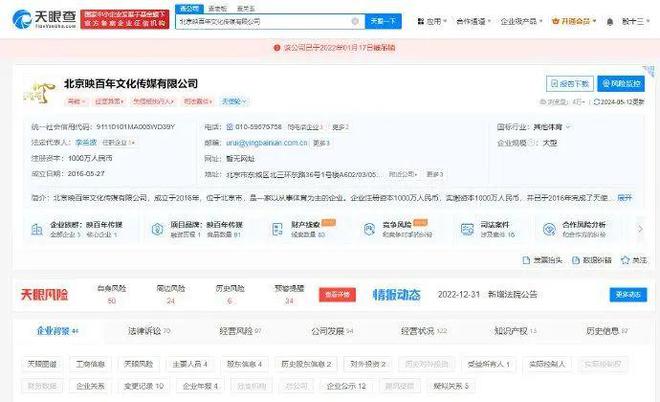660x402 pixels.
Task: Open the company email address link
Action: (267, 143)
